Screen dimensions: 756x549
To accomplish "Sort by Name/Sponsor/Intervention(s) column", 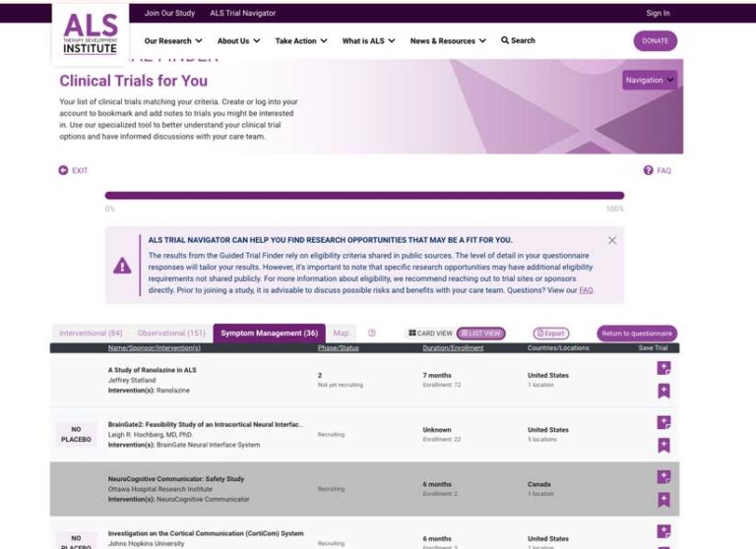I will [x=155, y=348].
